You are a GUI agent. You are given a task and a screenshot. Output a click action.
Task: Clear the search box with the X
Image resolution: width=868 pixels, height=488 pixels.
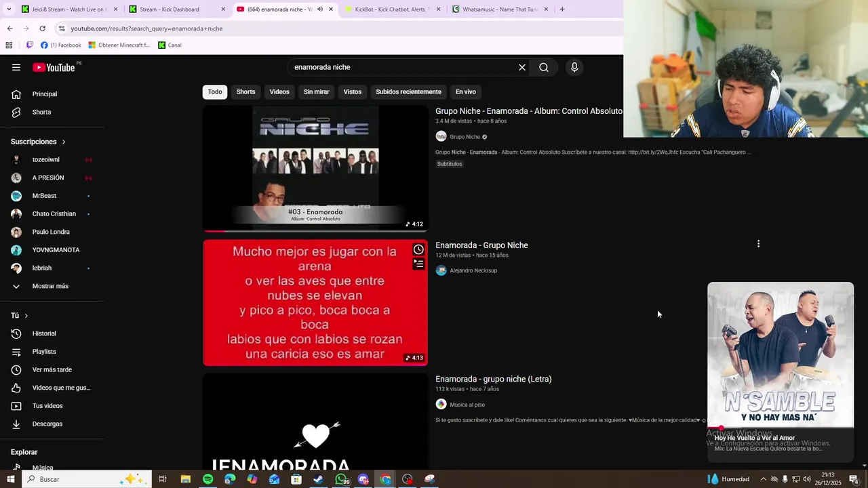coord(522,67)
